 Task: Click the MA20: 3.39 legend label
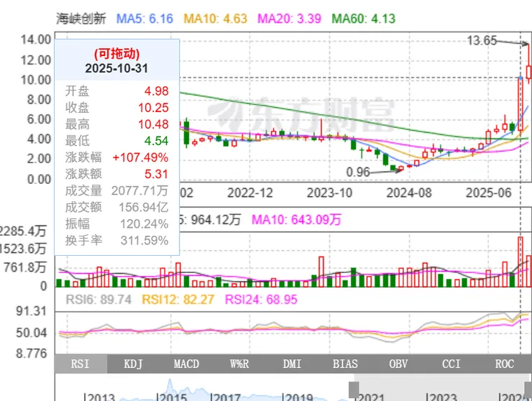pos(290,19)
